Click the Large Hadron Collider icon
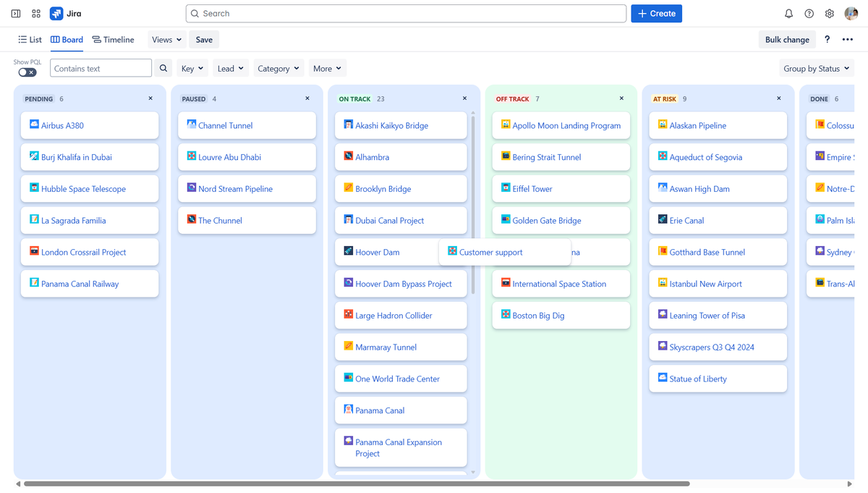Viewport: 868px width, 493px height. [x=349, y=315]
